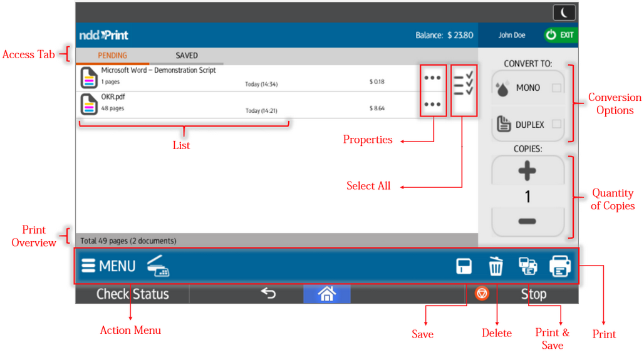Click the Print & Save icon
This screenshot has width=644, height=352.
click(528, 266)
